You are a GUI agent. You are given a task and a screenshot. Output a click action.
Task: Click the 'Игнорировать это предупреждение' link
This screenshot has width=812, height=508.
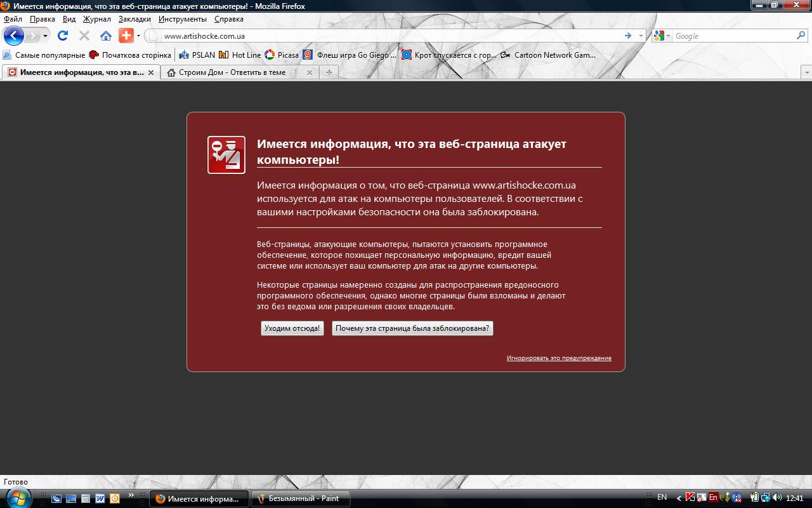[x=559, y=358]
